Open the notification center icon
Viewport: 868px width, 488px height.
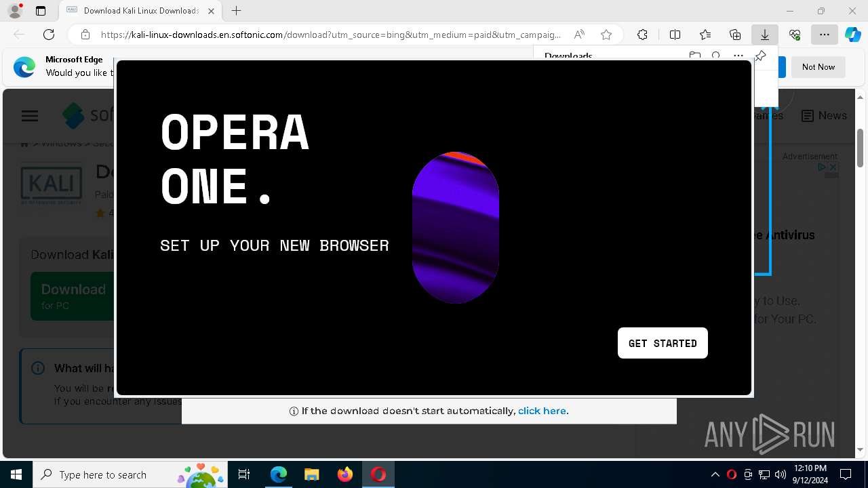pyautogui.click(x=846, y=474)
